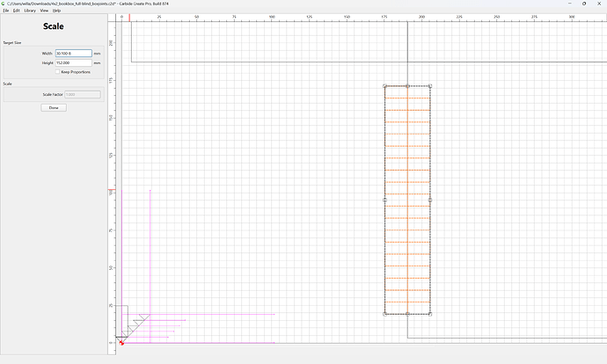Click the bottom-left selection handle of the orange shape

384,314
